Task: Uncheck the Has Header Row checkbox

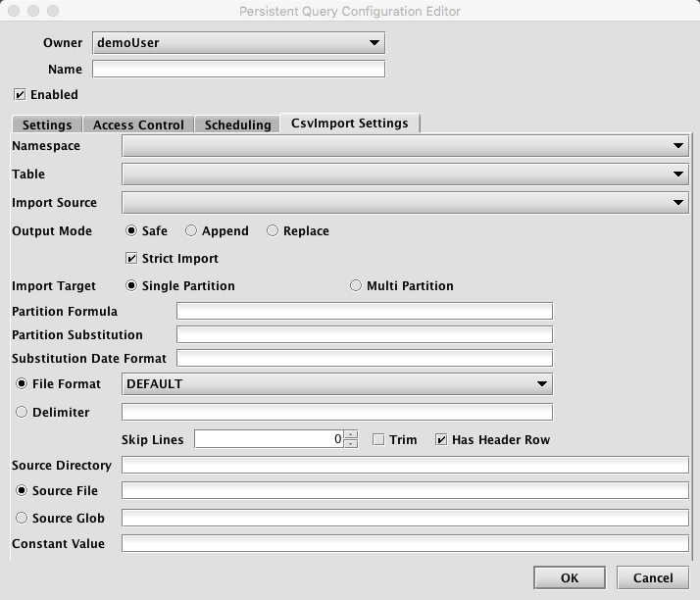Action: pos(441,440)
